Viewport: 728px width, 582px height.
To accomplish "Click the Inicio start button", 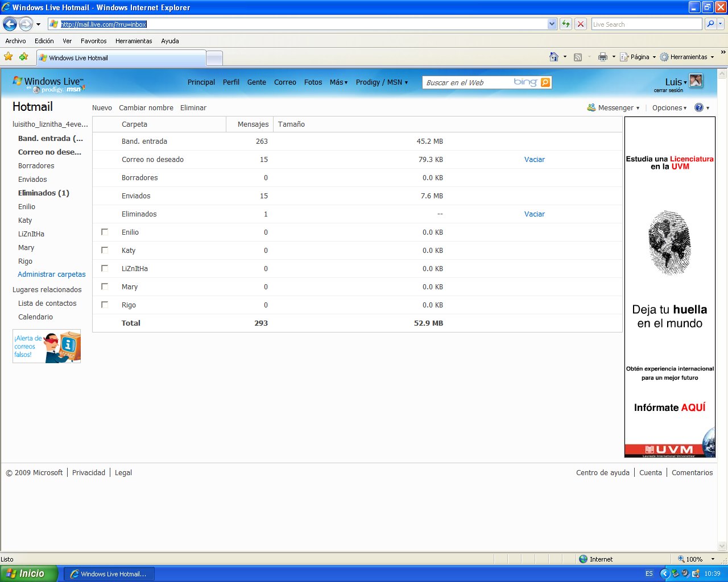I will click(28, 573).
